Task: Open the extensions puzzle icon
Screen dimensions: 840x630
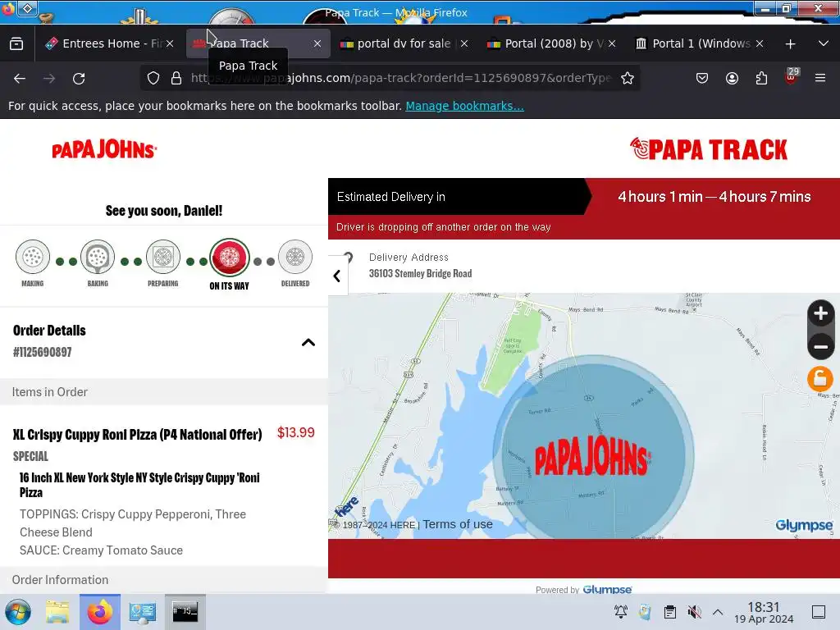Action: click(761, 78)
